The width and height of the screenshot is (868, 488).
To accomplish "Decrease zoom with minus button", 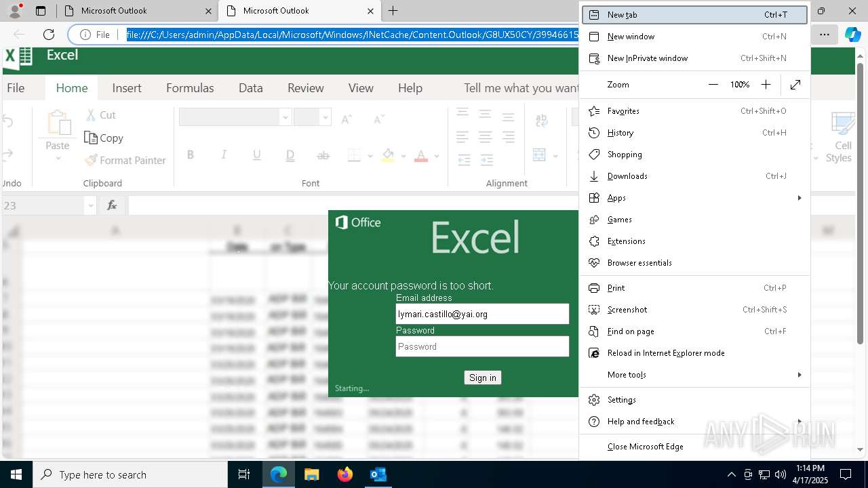I will click(713, 85).
